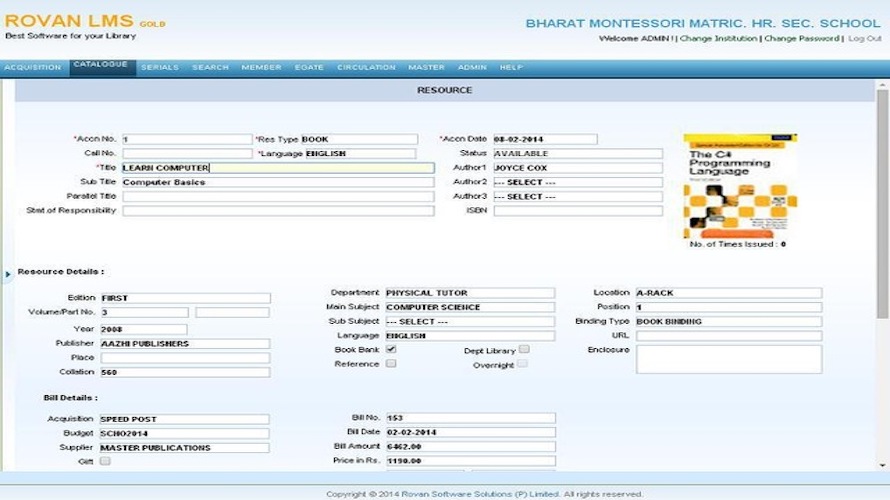This screenshot has width=890, height=500.
Task: Click the Change Password link
Action: pos(801,39)
